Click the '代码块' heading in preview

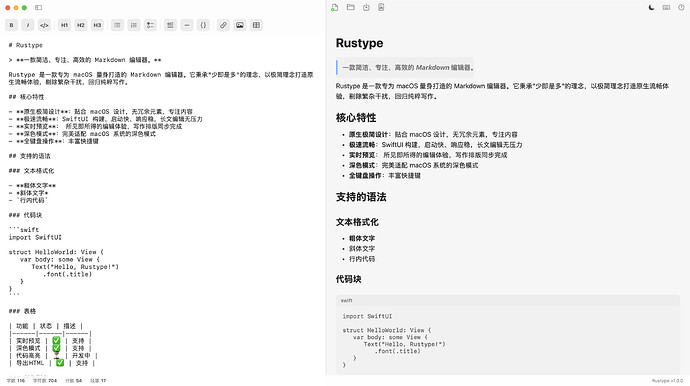(x=348, y=279)
